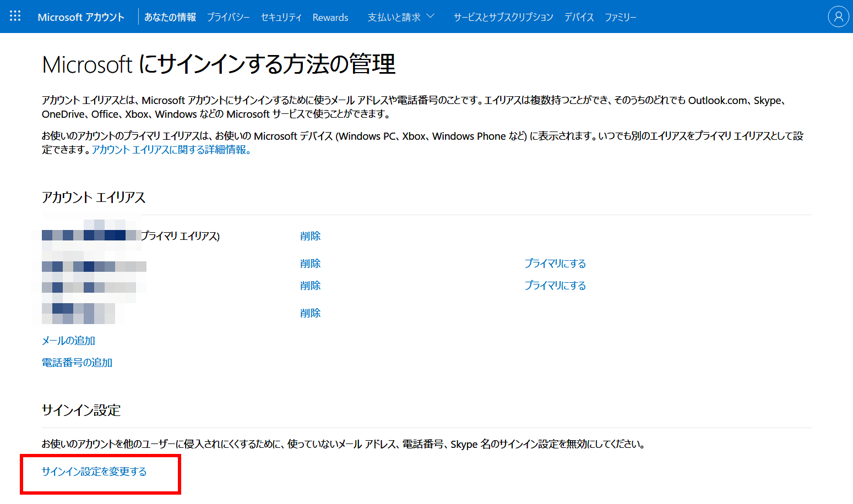Click 削除 for the primary alias
853x504 pixels.
[x=310, y=236]
